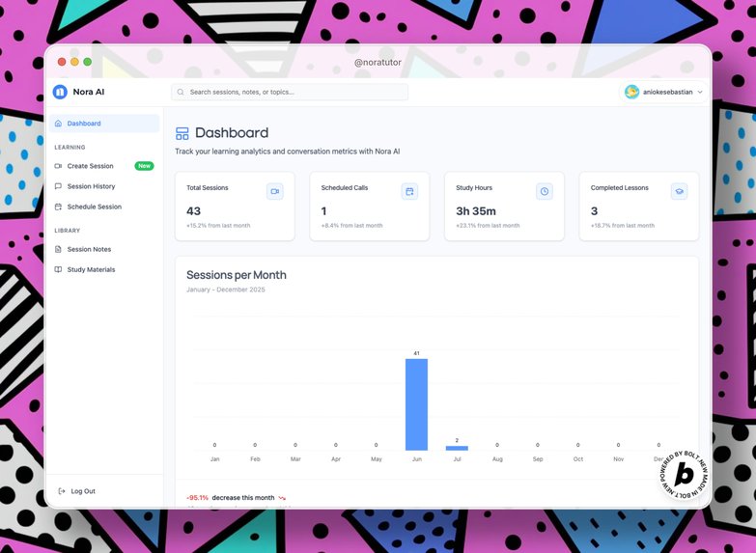This screenshot has width=756, height=553.
Task: Click the 41 value label above bar
Action: (x=416, y=353)
